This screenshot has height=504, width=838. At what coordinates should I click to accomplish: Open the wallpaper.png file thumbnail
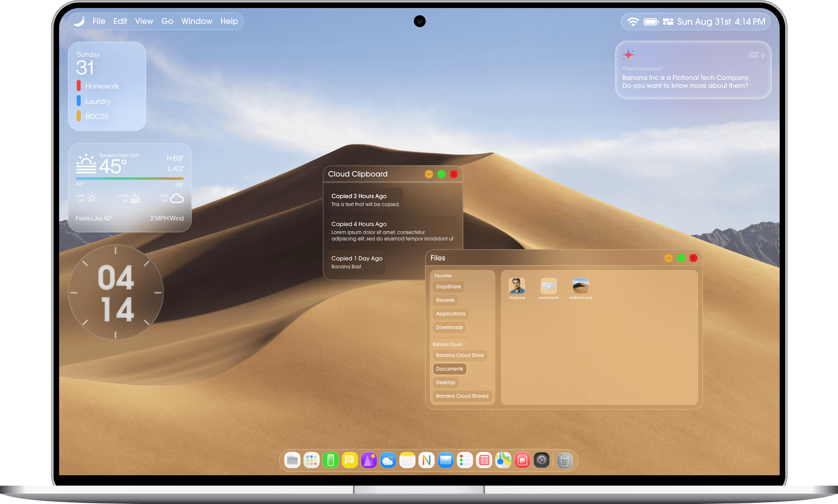[580, 286]
